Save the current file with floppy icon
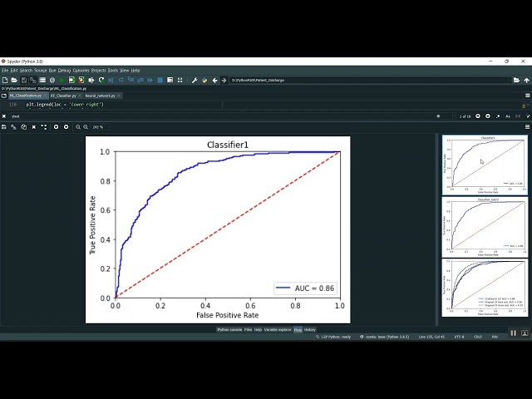The height and width of the screenshot is (399, 532). pyautogui.click(x=24, y=80)
